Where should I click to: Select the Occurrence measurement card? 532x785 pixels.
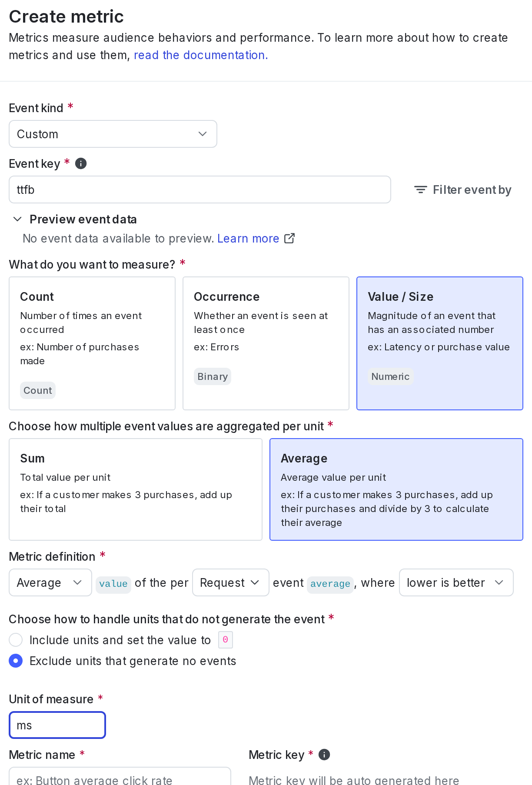coord(266,343)
